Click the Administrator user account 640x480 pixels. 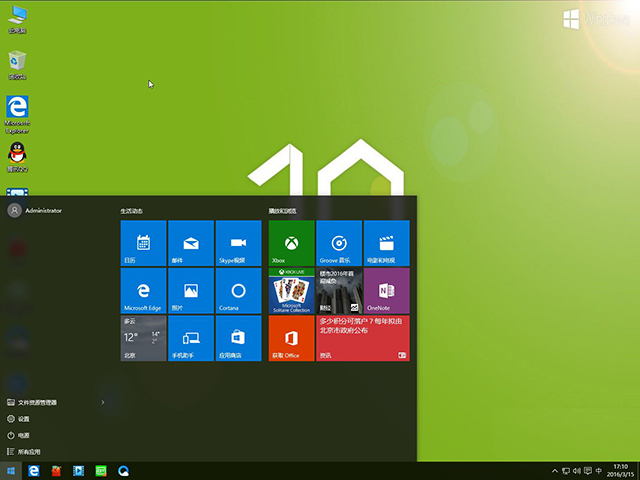[x=35, y=210]
